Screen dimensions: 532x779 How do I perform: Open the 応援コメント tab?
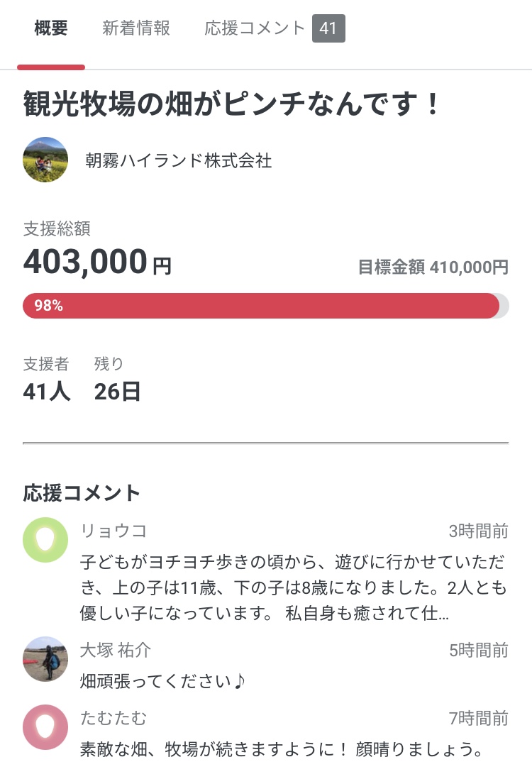click(255, 29)
